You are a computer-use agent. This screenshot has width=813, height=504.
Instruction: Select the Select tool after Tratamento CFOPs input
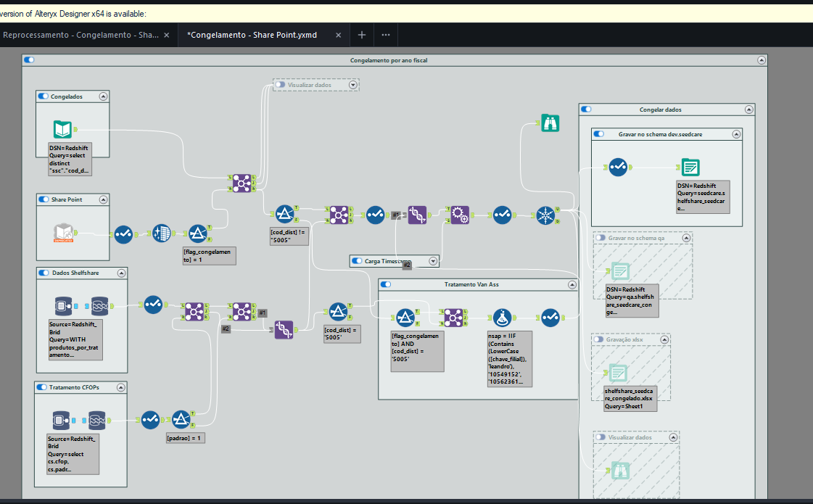click(x=150, y=419)
